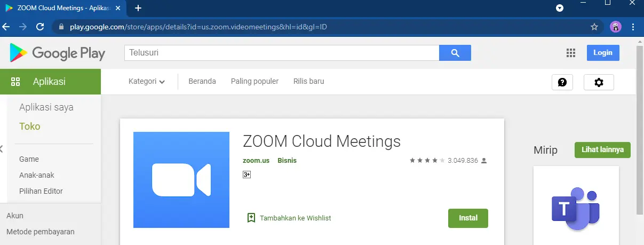Click the blue search magnifier button
This screenshot has height=245, width=644.
tap(455, 53)
